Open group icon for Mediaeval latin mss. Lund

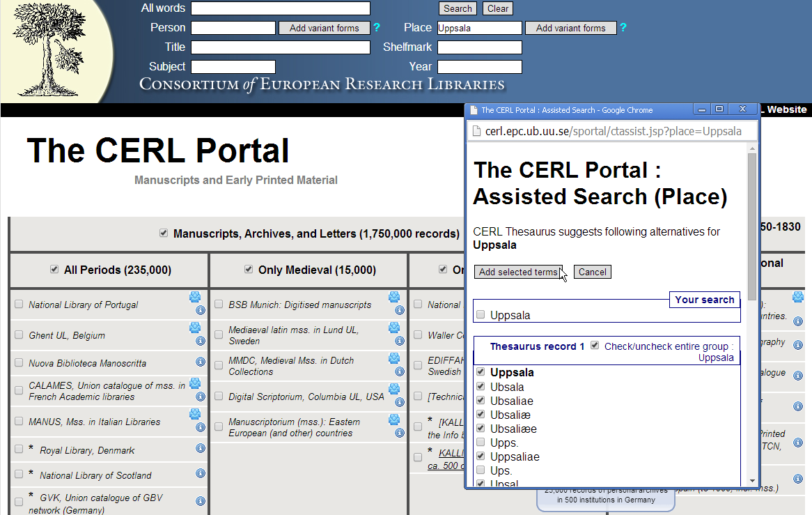click(394, 328)
